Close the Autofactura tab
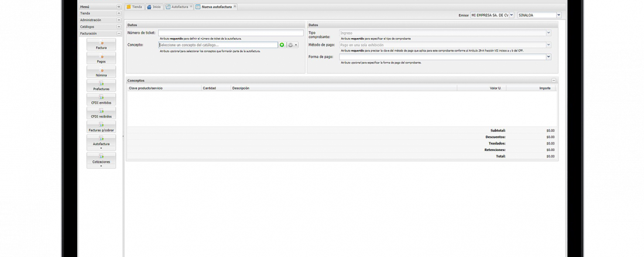 (x=191, y=6)
